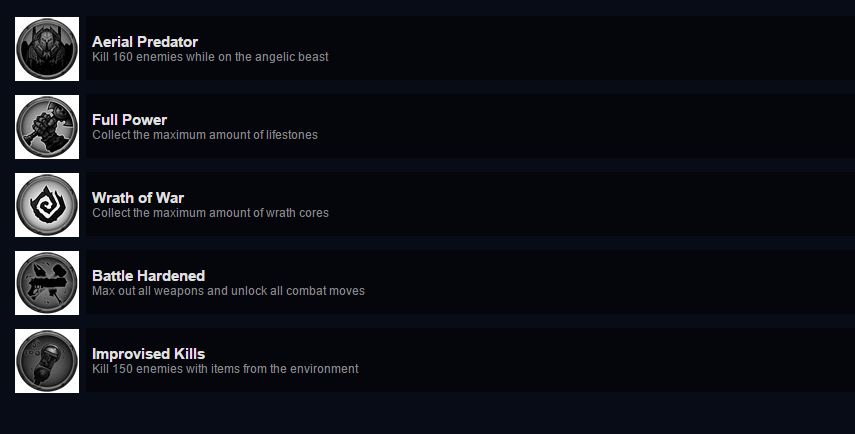The image size is (855, 434).
Task: Open the Battle Hardened pistol icon
Action: tap(47, 283)
